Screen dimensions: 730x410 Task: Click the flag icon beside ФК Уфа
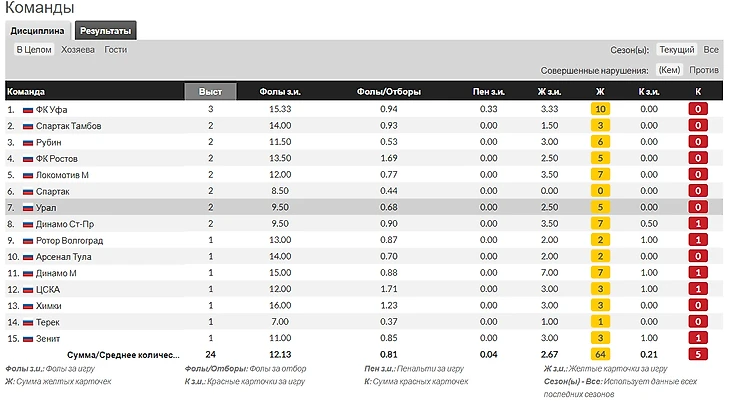click(27, 109)
